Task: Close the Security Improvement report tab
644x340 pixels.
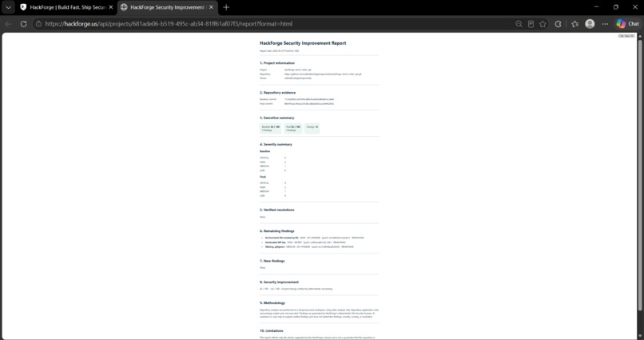Action: (211, 7)
